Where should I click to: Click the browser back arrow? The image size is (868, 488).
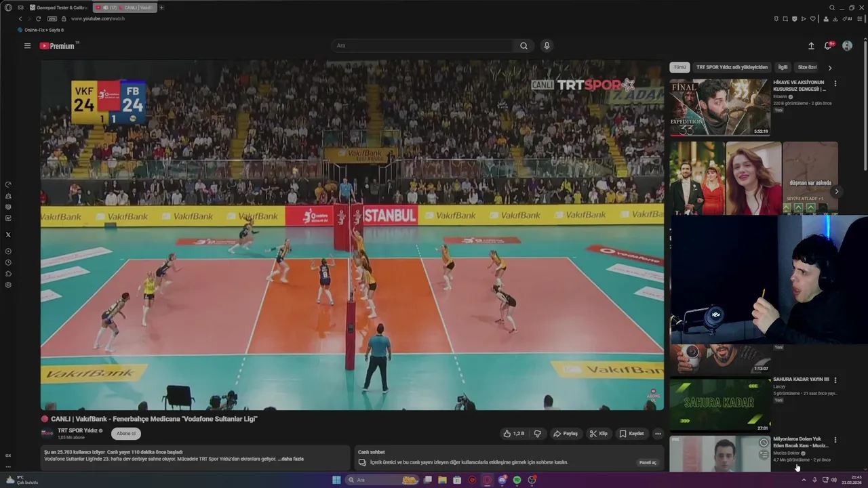tap(20, 18)
